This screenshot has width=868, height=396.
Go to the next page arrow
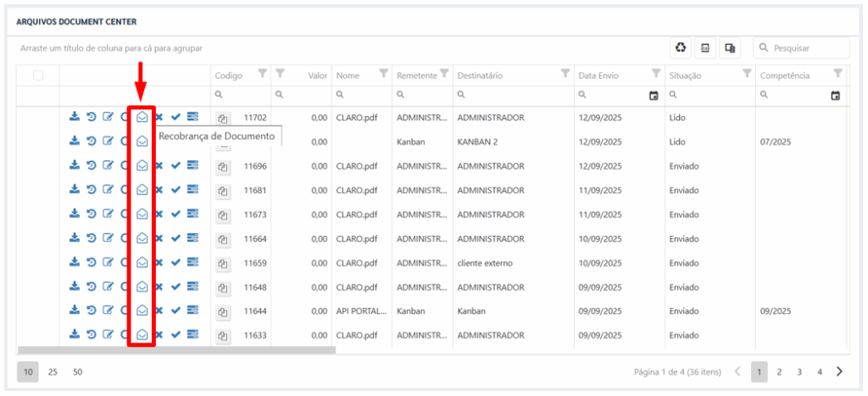coord(839,371)
